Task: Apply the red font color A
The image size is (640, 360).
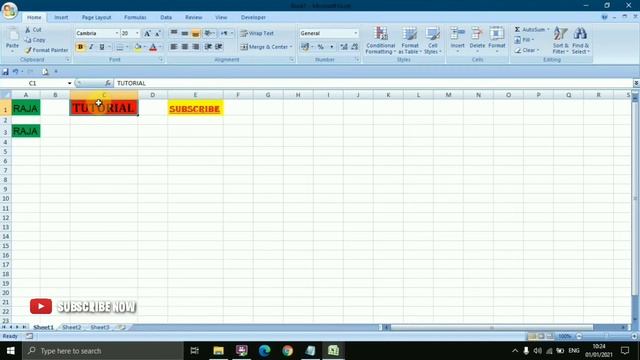Action: click(153, 47)
